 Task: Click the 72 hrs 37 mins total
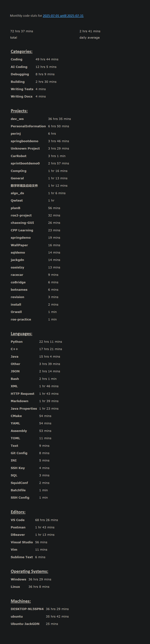coord(22,31)
